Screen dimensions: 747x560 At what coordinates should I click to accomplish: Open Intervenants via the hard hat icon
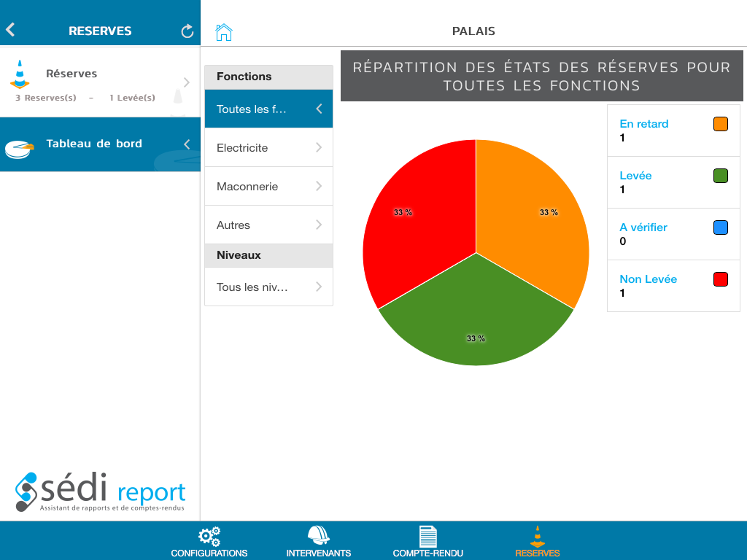318,537
